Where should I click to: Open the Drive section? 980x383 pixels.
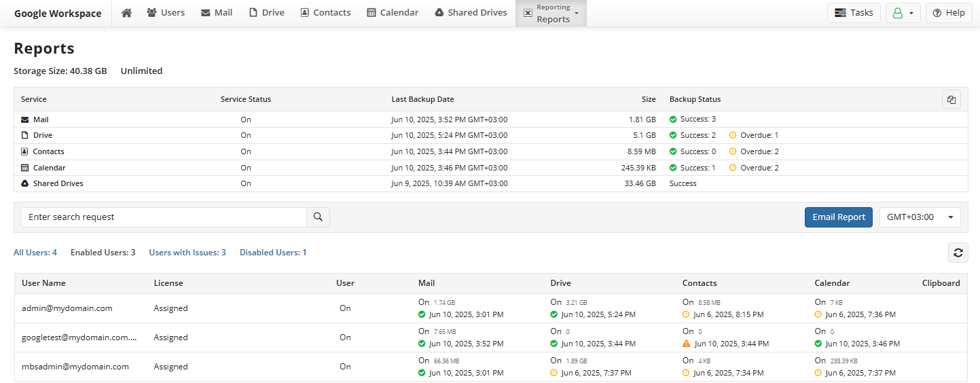tap(267, 13)
